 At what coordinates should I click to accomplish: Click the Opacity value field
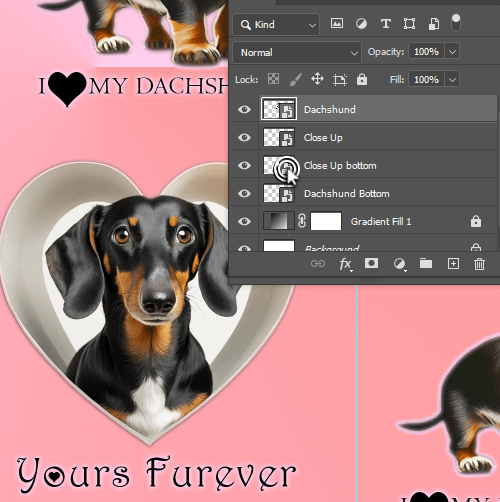point(426,52)
